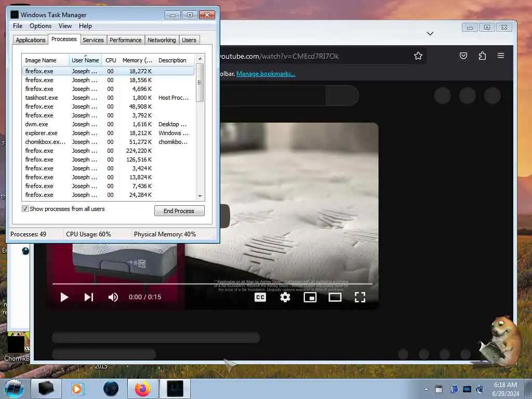
Task: Open the ChomikBox desktop shortcut
Action: (x=17, y=347)
